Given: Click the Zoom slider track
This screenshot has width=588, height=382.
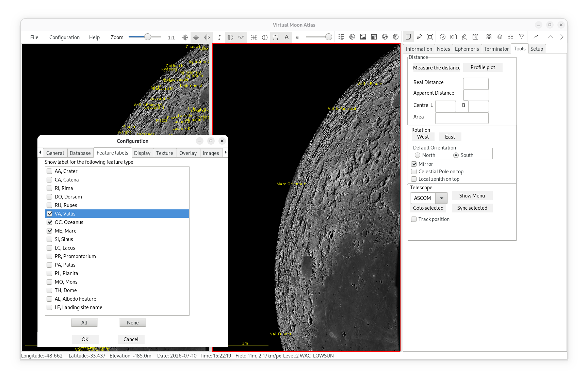Looking at the screenshot, I should 145,37.
